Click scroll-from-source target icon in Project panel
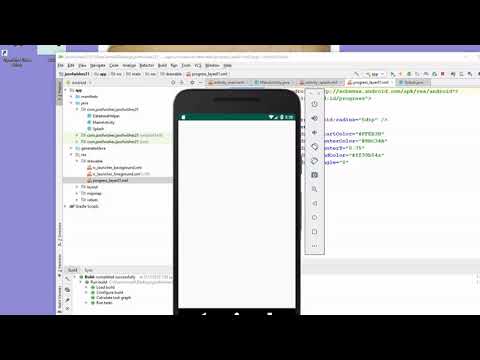Screen dimensions: 480x360 point(173,82)
